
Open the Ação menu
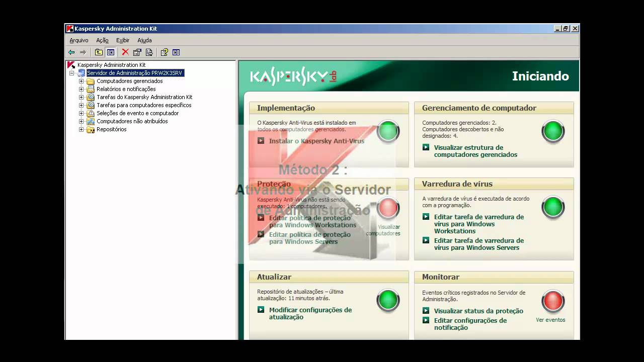tap(102, 40)
